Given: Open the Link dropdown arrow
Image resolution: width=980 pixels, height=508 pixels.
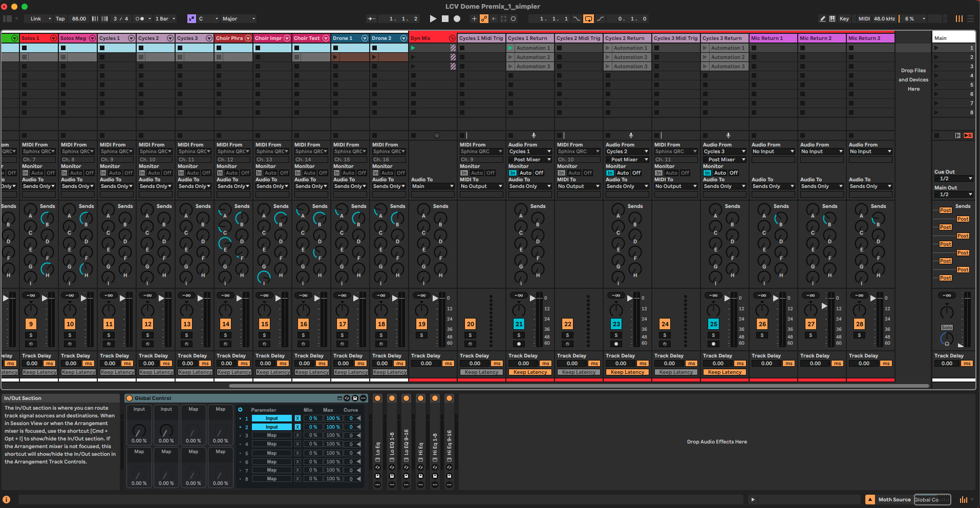Looking at the screenshot, I should pyautogui.click(x=50, y=19).
